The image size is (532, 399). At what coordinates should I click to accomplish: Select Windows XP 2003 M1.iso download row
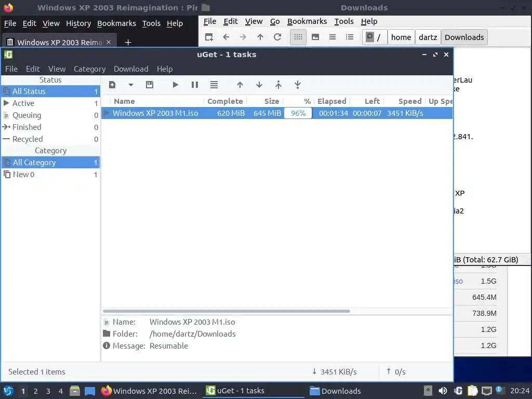(277, 113)
